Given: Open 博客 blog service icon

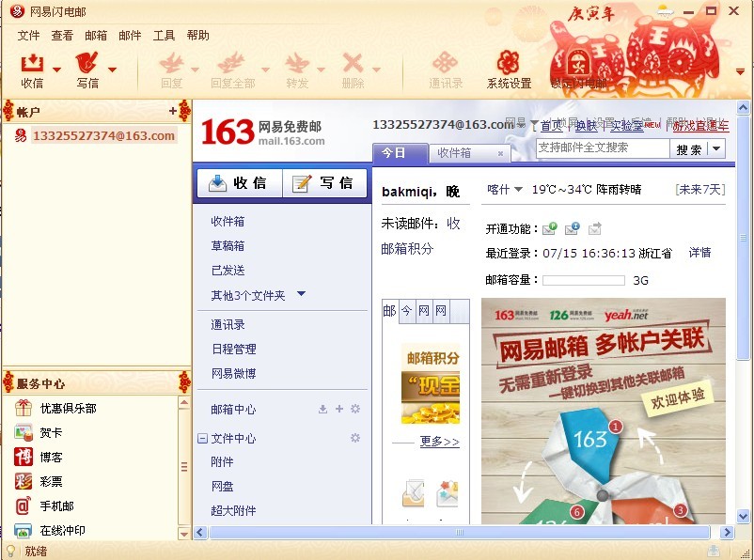Looking at the screenshot, I should coord(24,457).
